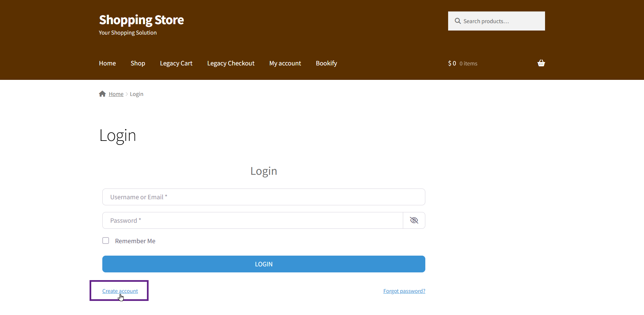Go to the Shop menu page
This screenshot has width=644, height=315.
point(138,63)
